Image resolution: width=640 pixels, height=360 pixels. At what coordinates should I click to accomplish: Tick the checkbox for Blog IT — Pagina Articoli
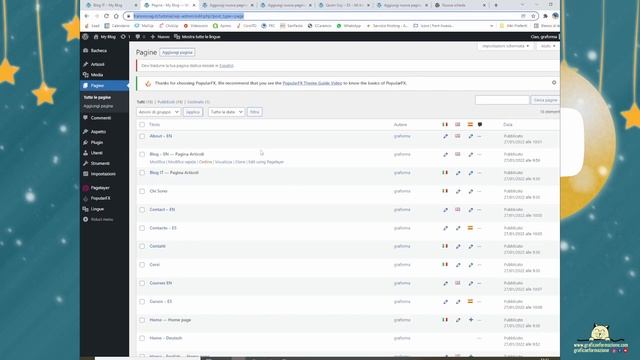click(x=142, y=173)
